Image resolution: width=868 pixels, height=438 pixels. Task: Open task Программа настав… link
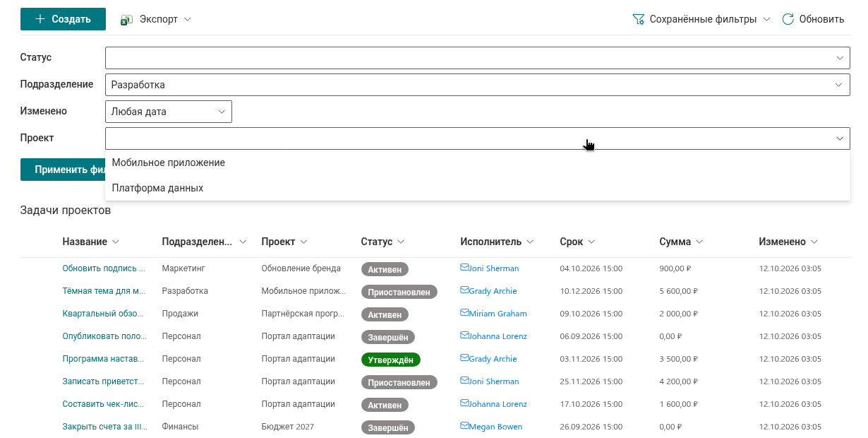[104, 359]
